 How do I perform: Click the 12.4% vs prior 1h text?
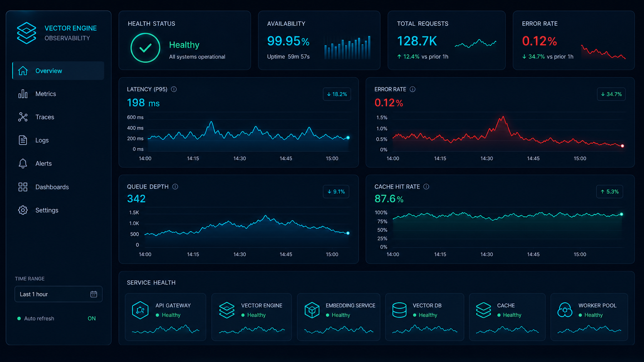click(423, 57)
